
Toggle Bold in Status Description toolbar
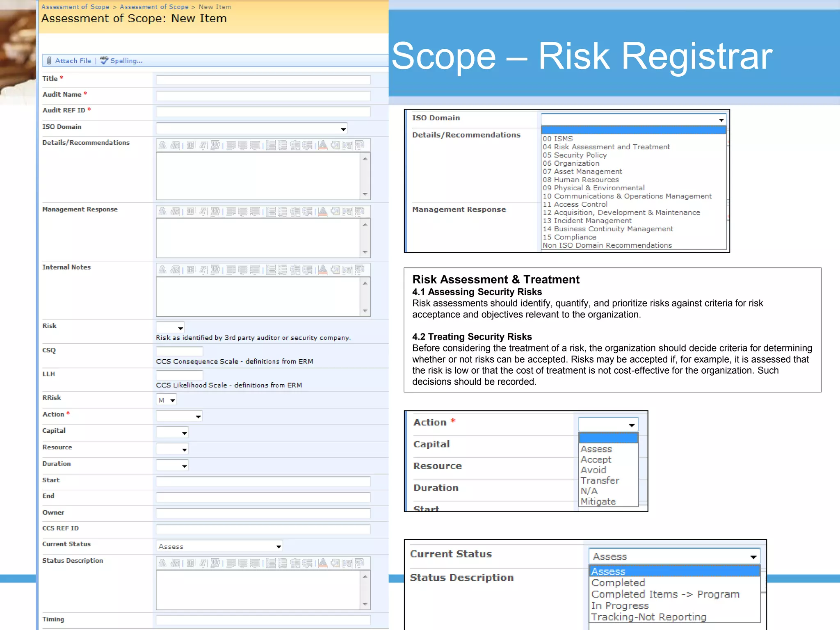pos(191,563)
